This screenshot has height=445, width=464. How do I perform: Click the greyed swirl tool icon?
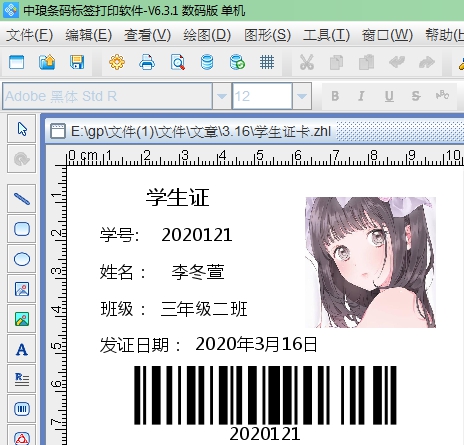(22, 159)
